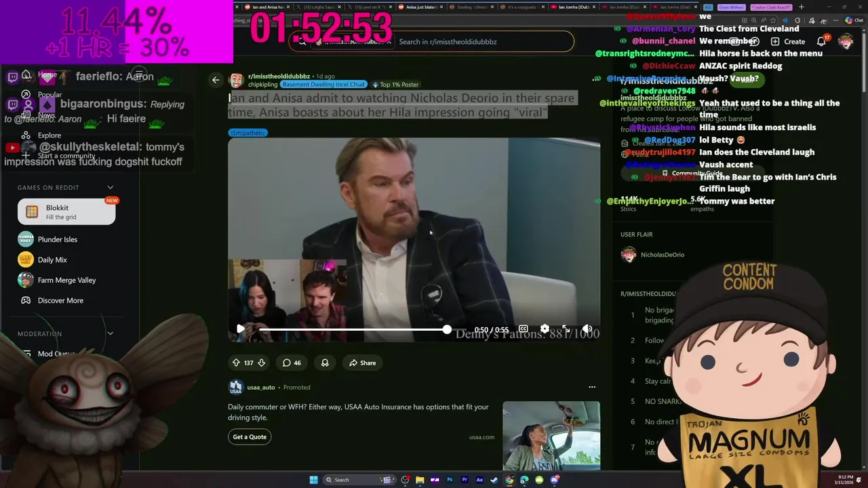Open chipkipling's user profile
The image size is (868, 488).
[262, 85]
